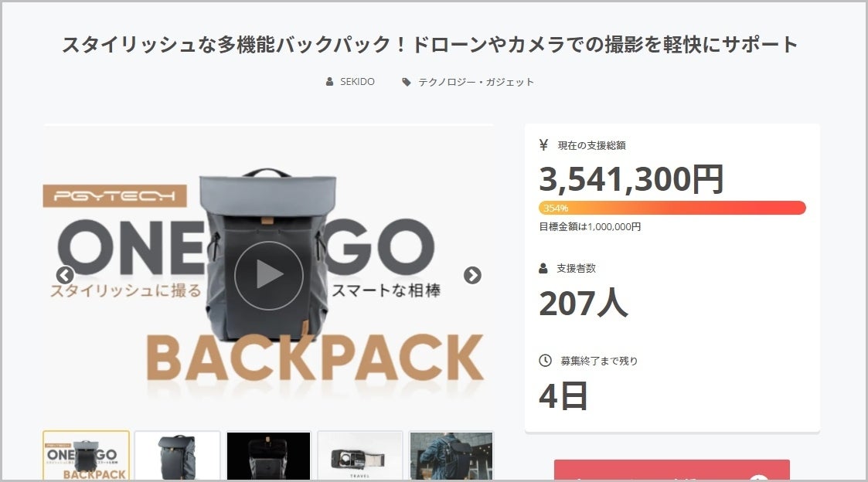Click the clock icon beside 募集終了まで残り
The width and height of the screenshot is (868, 482).
pyautogui.click(x=545, y=361)
